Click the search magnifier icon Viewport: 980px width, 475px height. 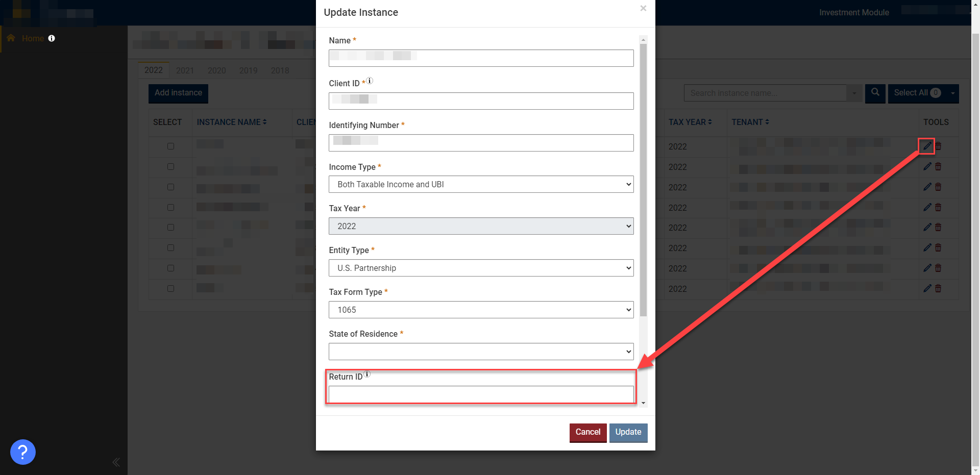point(875,93)
